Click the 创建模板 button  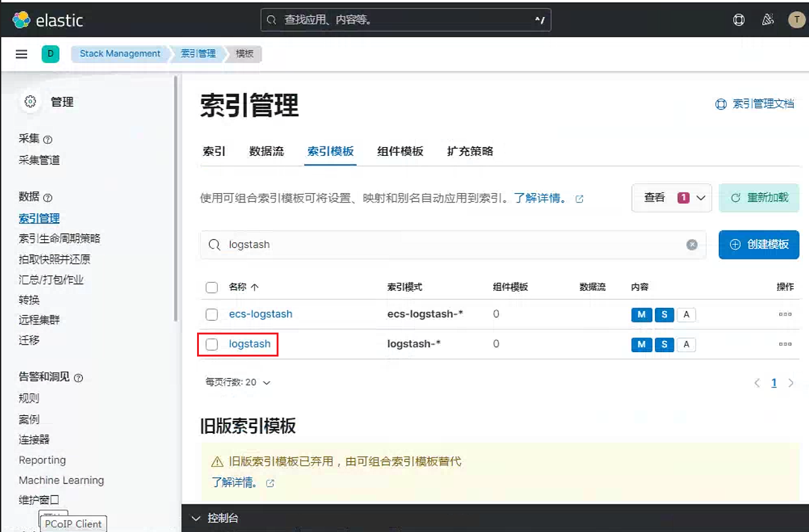click(x=759, y=244)
